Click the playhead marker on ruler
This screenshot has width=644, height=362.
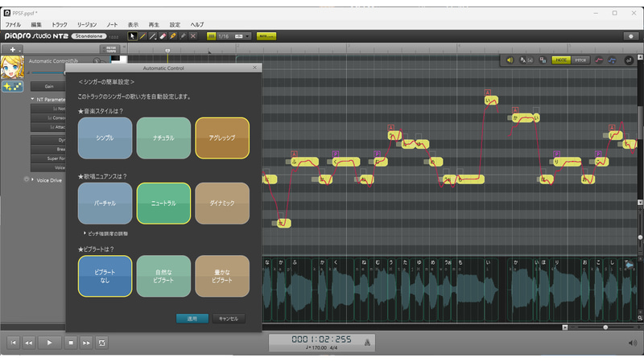pyautogui.click(x=167, y=51)
